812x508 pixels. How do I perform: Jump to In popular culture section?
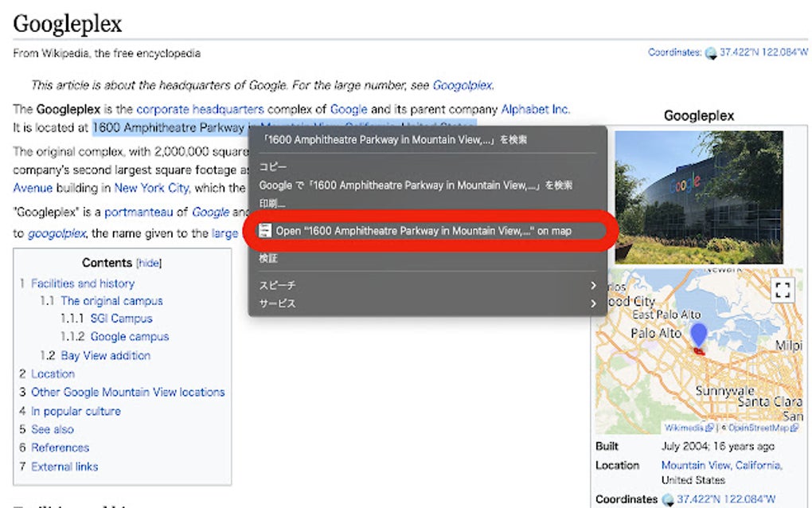pos(76,411)
